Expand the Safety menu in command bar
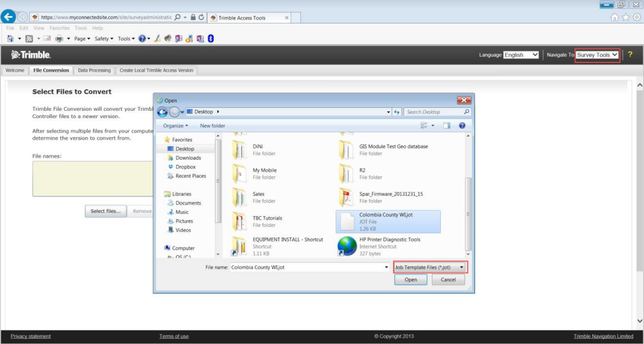 (104, 39)
